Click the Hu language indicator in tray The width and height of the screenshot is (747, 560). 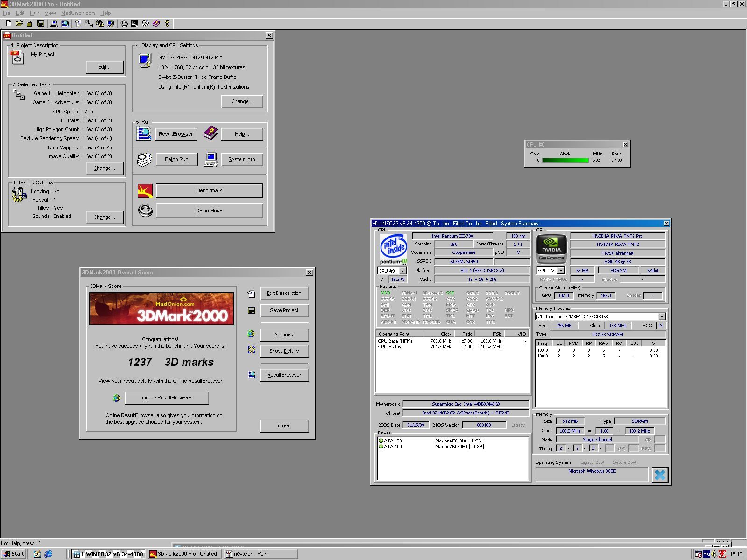pos(706,554)
